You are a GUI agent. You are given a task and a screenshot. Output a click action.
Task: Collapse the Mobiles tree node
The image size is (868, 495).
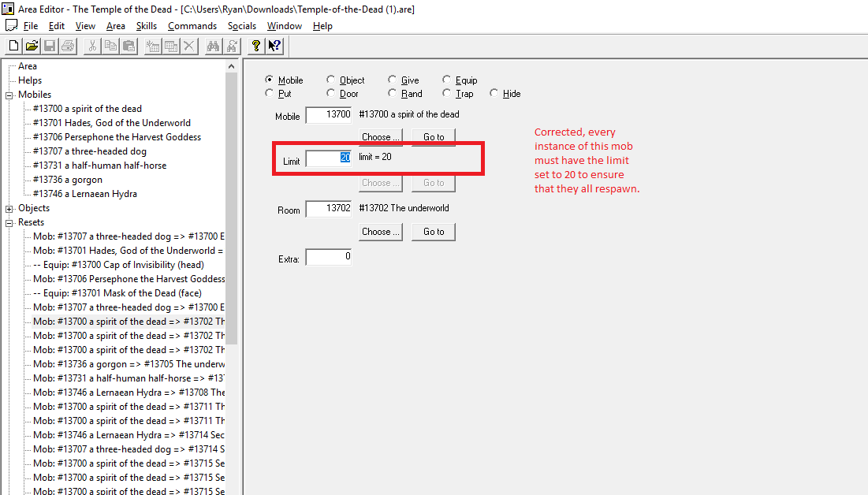(9, 95)
